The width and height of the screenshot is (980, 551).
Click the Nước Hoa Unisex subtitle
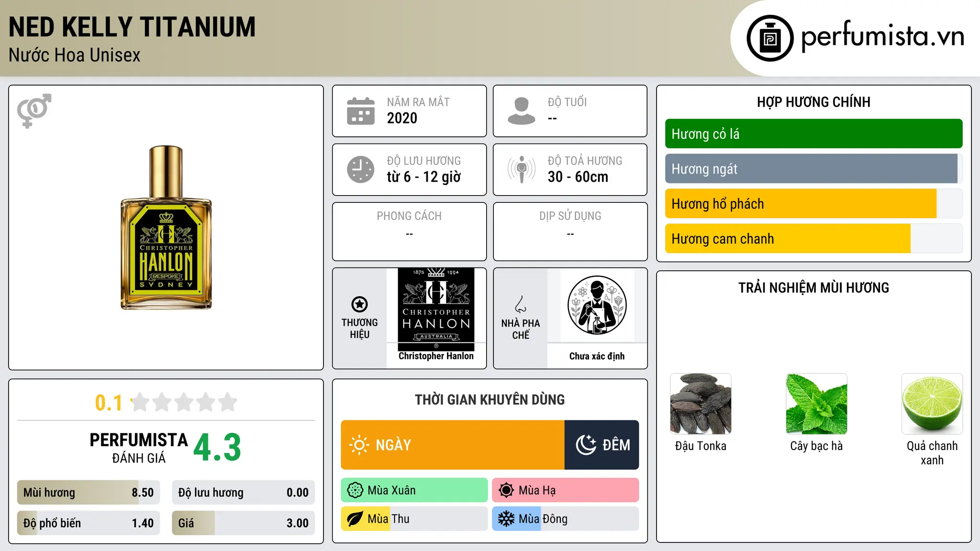coord(75,55)
